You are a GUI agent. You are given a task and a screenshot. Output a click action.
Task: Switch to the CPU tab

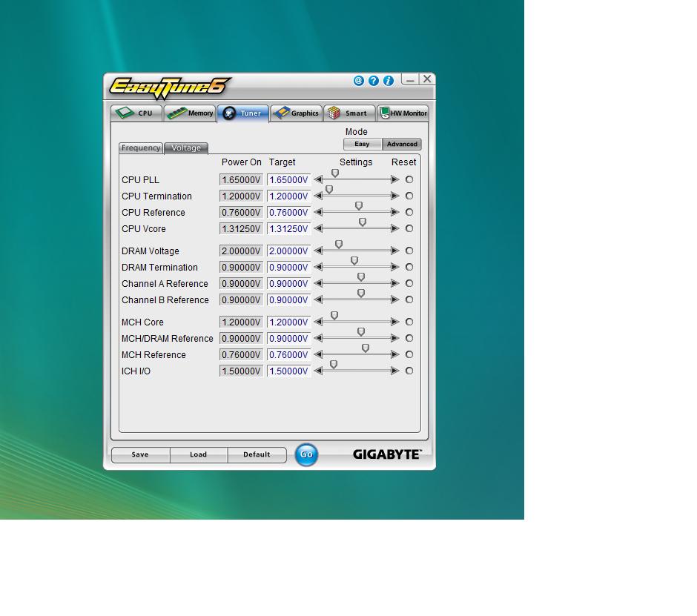pyautogui.click(x=136, y=113)
